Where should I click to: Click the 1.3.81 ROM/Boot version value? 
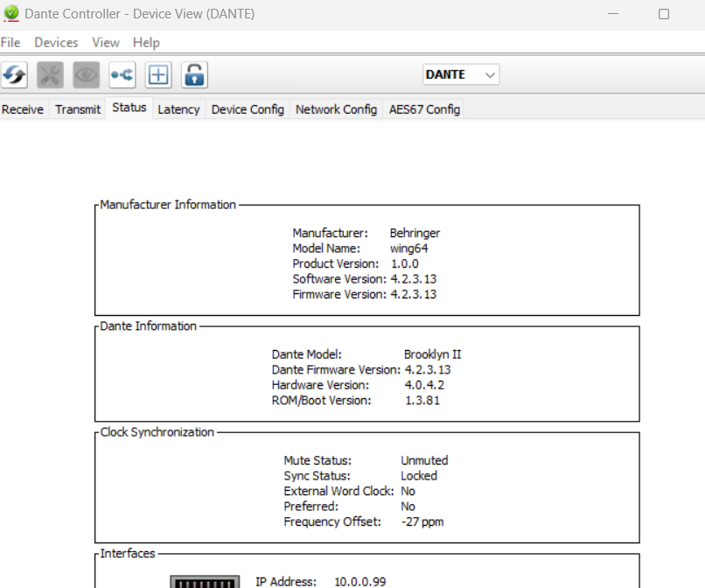point(422,401)
